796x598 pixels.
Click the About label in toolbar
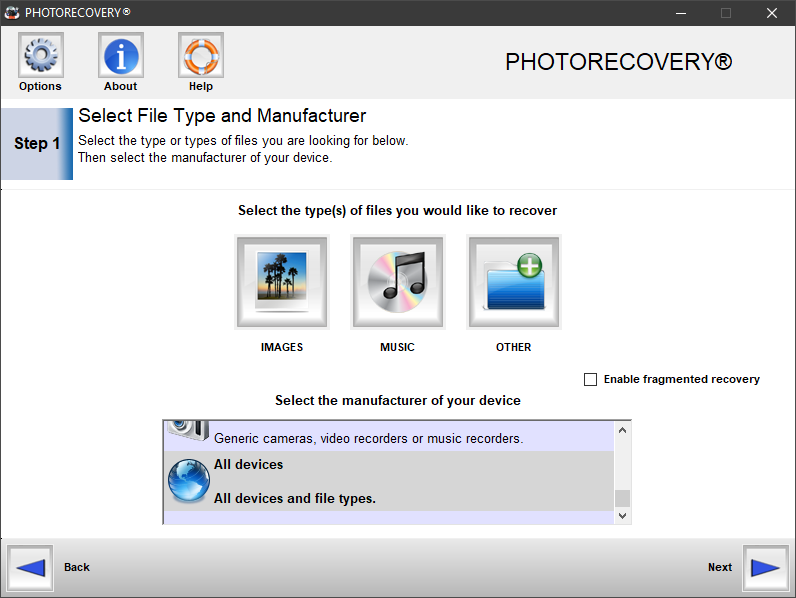(x=120, y=86)
